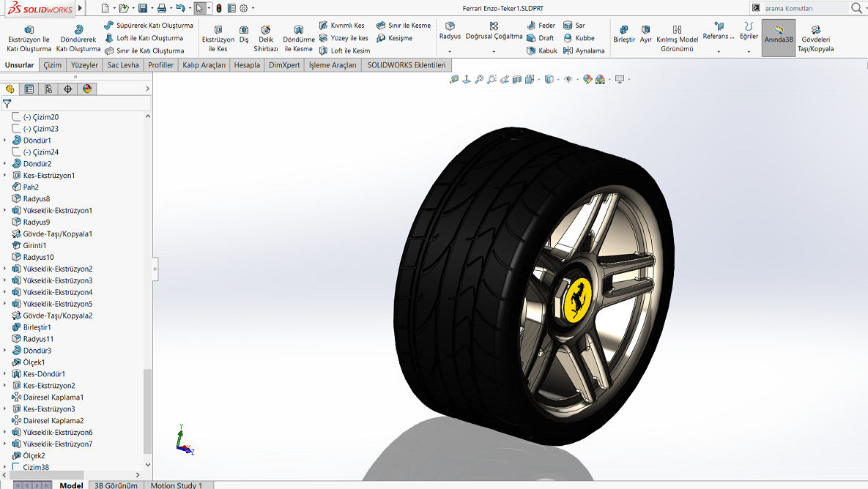Click the feature tree vertical scrollbar
The height and width of the screenshot is (489, 868).
click(x=147, y=411)
